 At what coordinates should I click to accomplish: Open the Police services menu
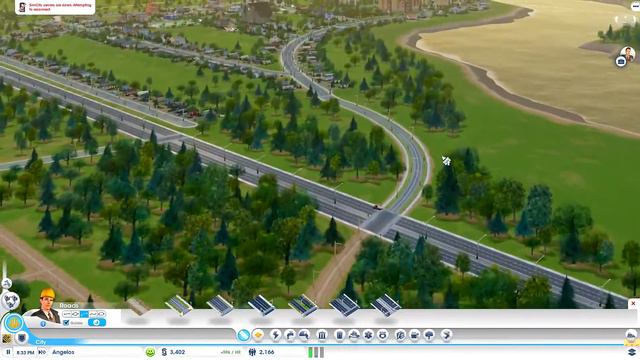pos(383,335)
